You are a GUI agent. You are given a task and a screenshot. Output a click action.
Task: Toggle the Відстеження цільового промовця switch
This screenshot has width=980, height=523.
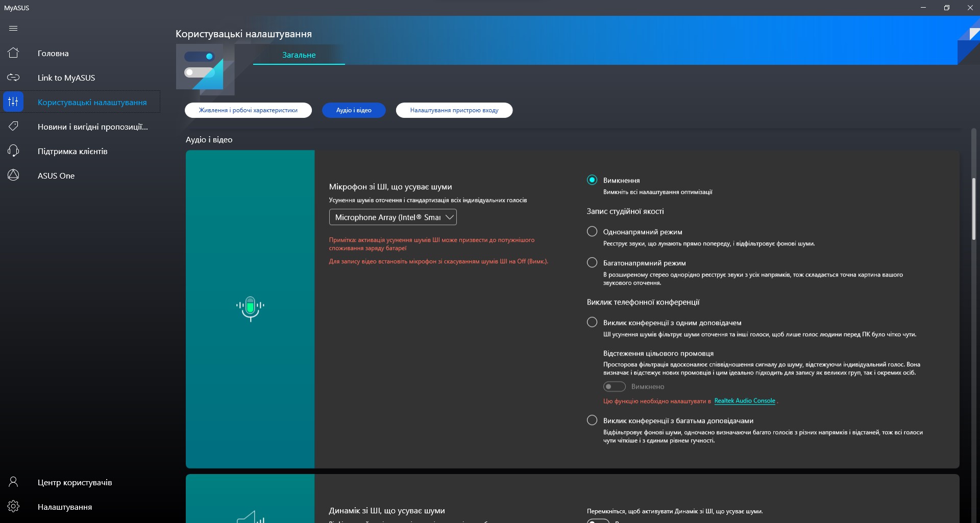tap(614, 387)
